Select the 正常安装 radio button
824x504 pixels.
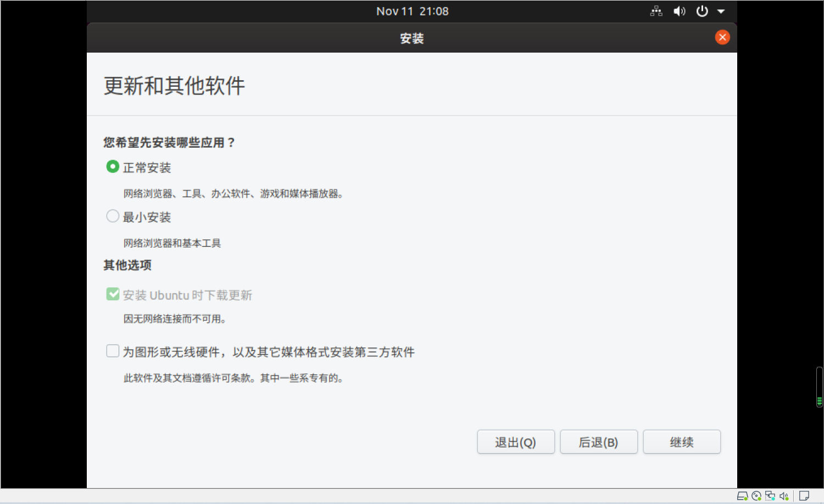pyautogui.click(x=113, y=167)
